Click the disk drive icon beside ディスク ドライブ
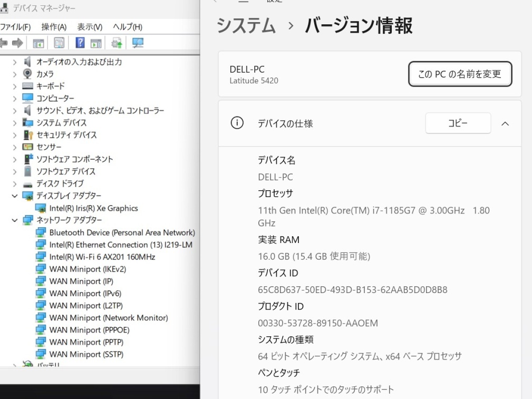 [27, 185]
